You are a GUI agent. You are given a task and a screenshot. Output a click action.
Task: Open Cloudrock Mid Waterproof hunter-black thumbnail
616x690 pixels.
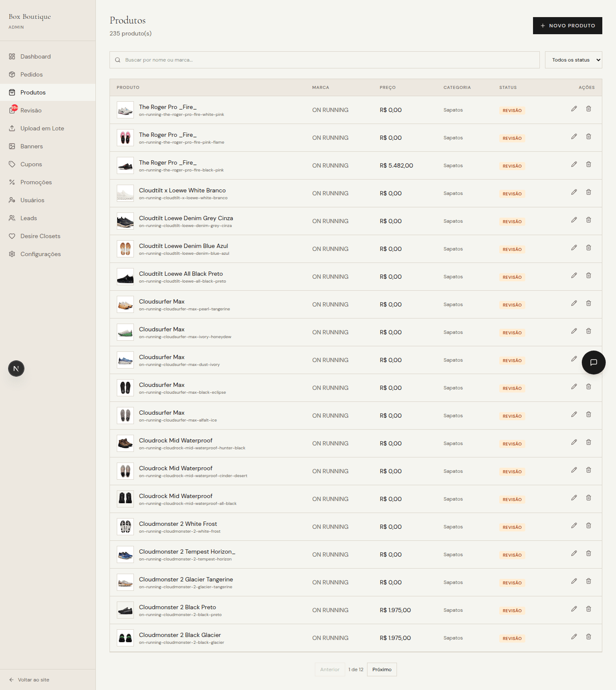125,443
